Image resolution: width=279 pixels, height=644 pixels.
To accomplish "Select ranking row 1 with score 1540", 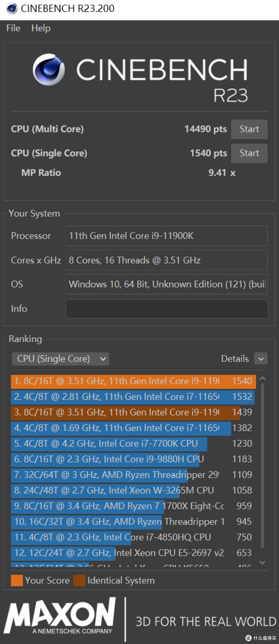I will point(133,381).
